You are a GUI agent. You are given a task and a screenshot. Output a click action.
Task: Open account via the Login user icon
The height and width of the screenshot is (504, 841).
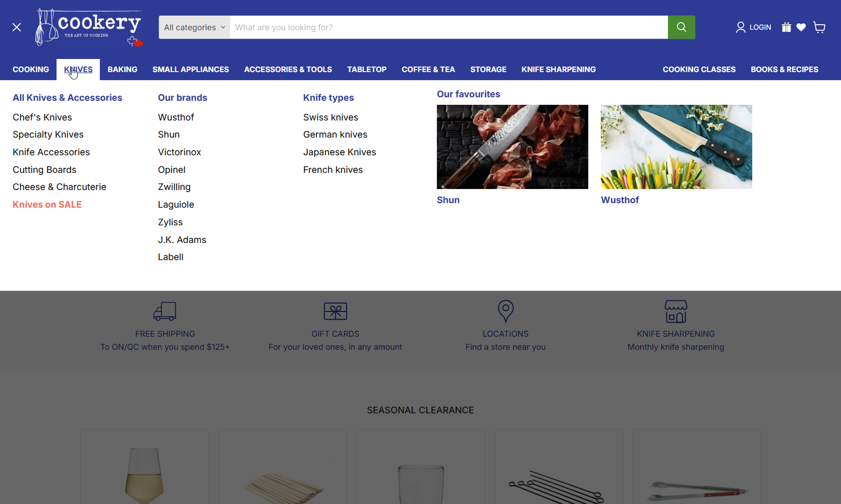coord(741,27)
